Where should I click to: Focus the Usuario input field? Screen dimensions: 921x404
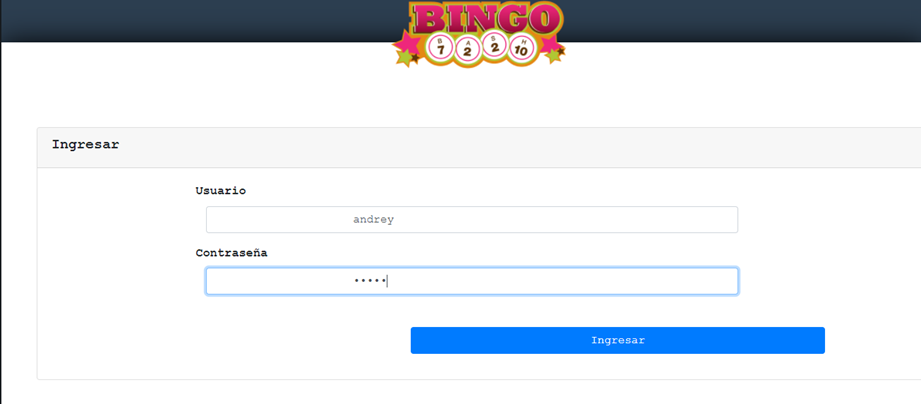click(x=472, y=220)
